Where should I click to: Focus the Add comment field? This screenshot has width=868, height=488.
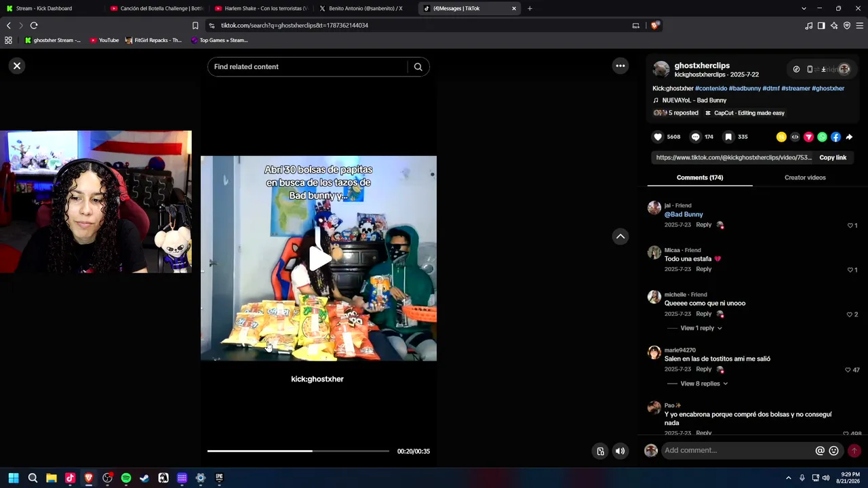click(x=738, y=451)
